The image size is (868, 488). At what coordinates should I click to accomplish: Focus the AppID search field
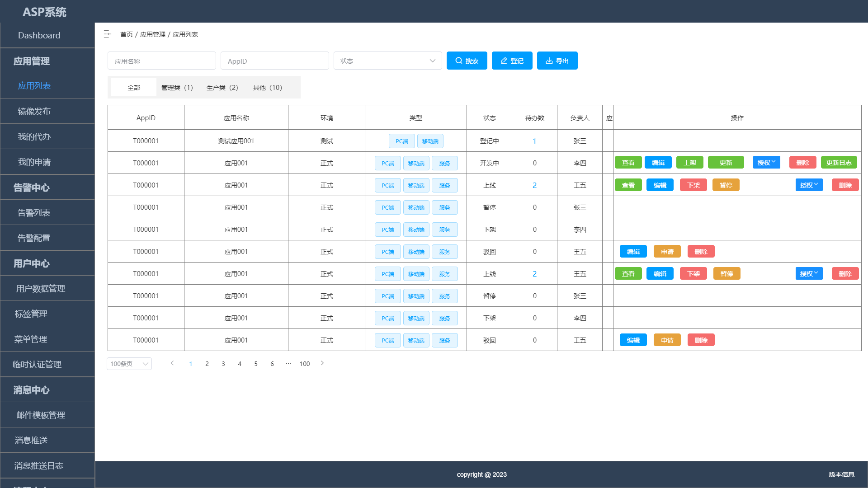(x=275, y=61)
